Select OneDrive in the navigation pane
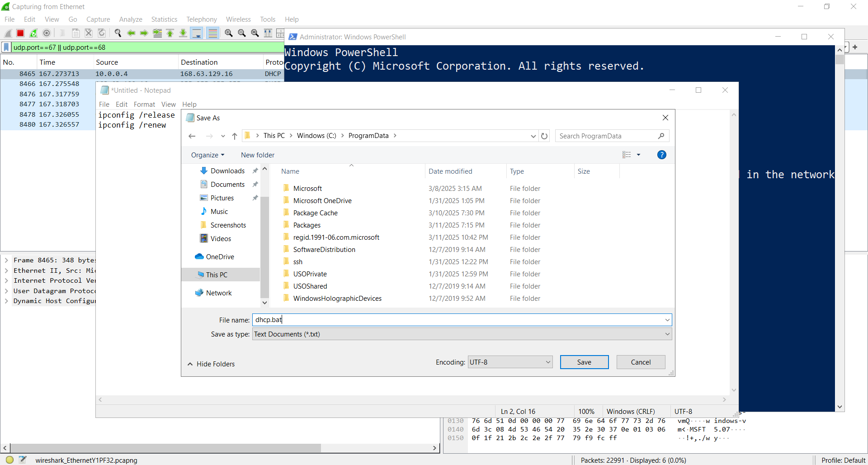 220,257
